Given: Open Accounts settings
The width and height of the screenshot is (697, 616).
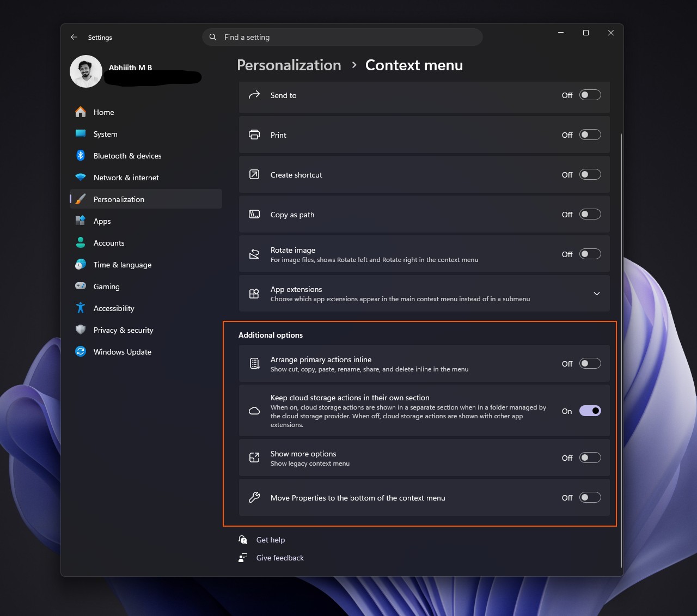Looking at the screenshot, I should coord(146,242).
